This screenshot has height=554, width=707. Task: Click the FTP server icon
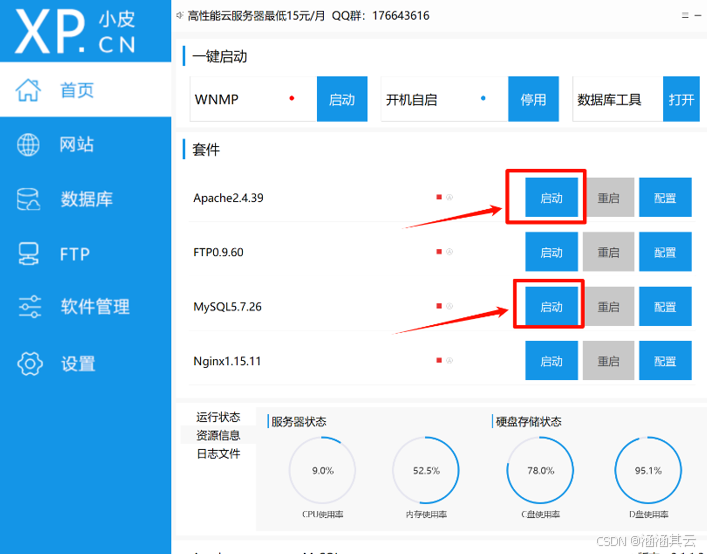28,254
